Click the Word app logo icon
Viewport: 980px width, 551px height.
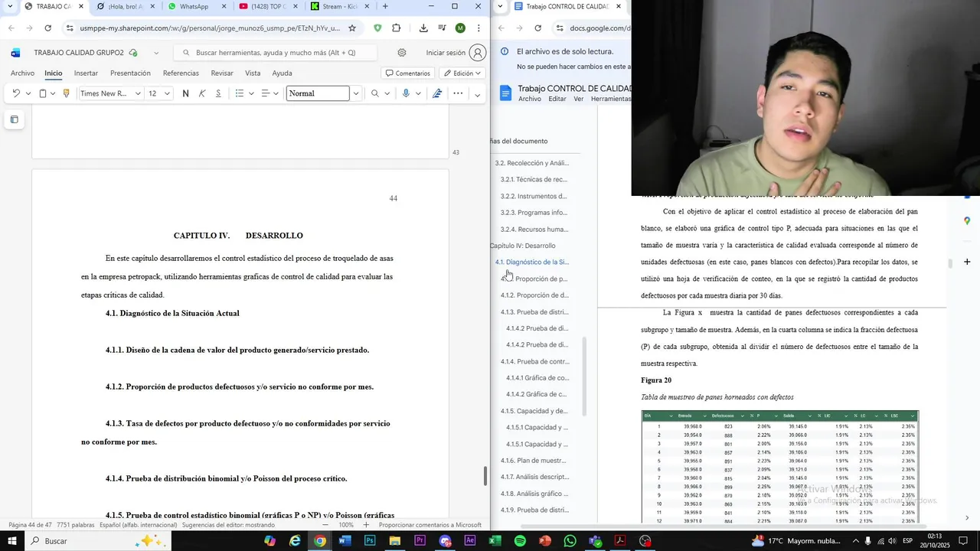click(15, 53)
